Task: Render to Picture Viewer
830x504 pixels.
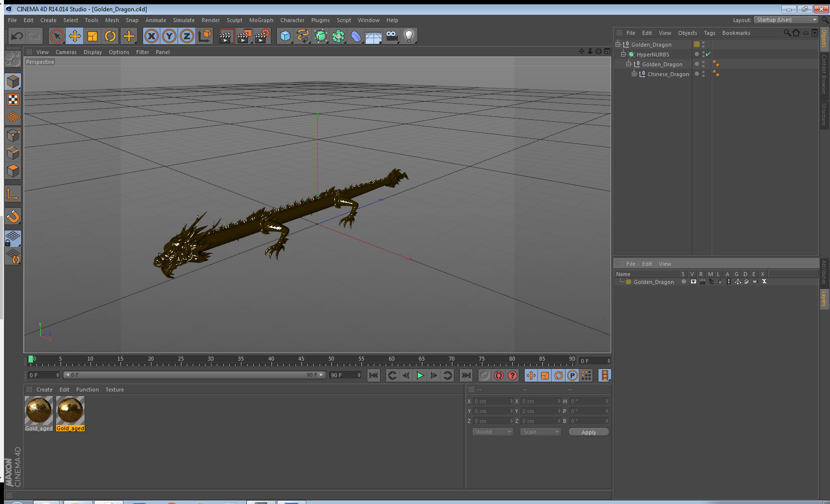Action: click(244, 36)
